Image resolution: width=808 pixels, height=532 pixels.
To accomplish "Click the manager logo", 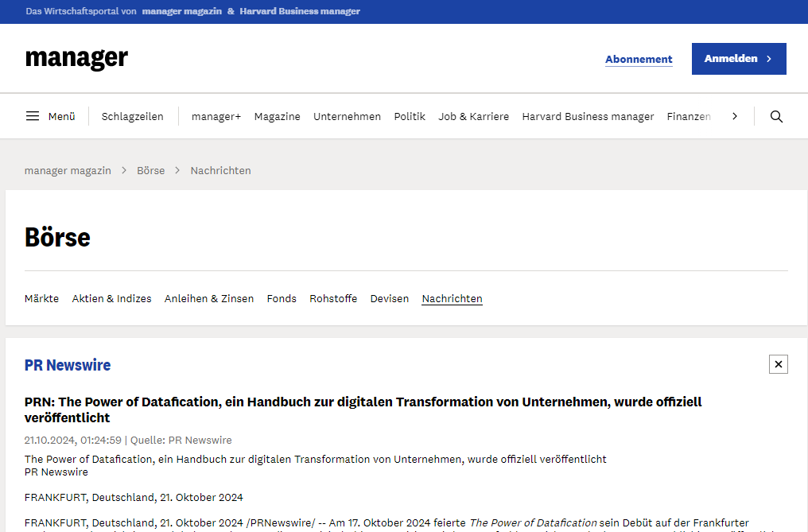I will (x=76, y=58).
